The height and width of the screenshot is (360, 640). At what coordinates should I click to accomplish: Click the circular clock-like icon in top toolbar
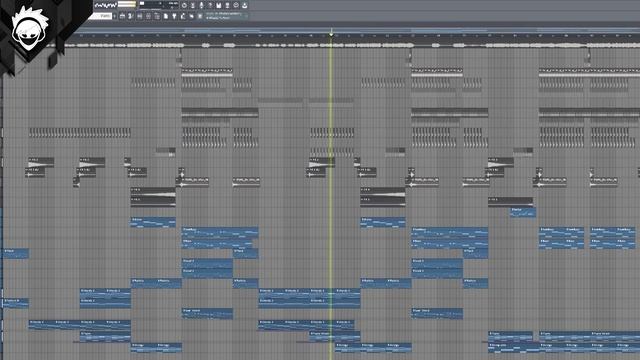(184, 5)
